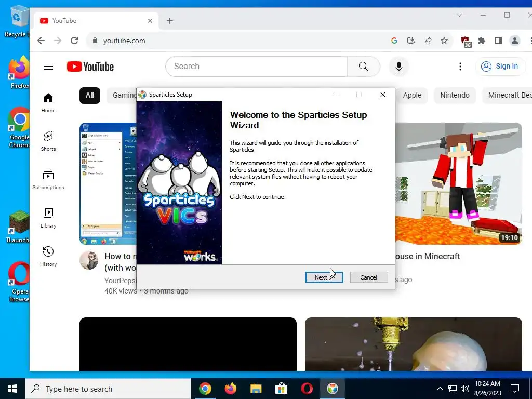Select Google Chrome desktop shortcut
Image resolution: width=532 pixels, height=399 pixels.
(x=19, y=128)
